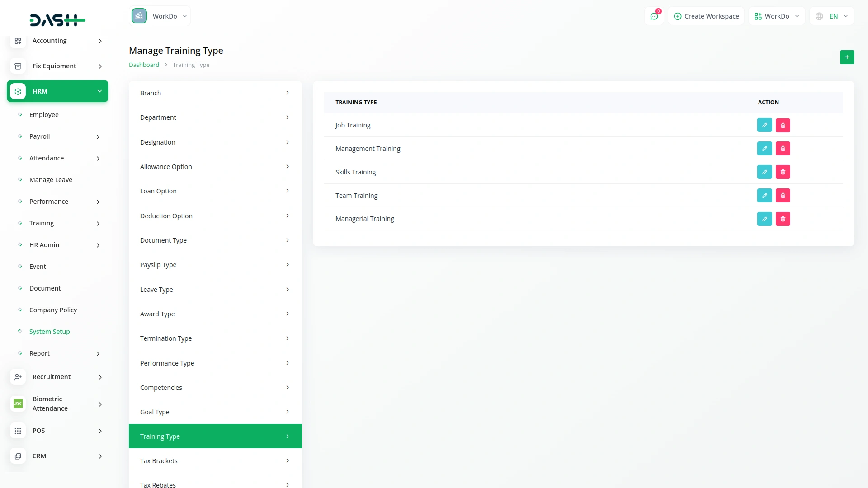The width and height of the screenshot is (868, 488).
Task: Edit the Managerial Training type
Action: (x=764, y=219)
